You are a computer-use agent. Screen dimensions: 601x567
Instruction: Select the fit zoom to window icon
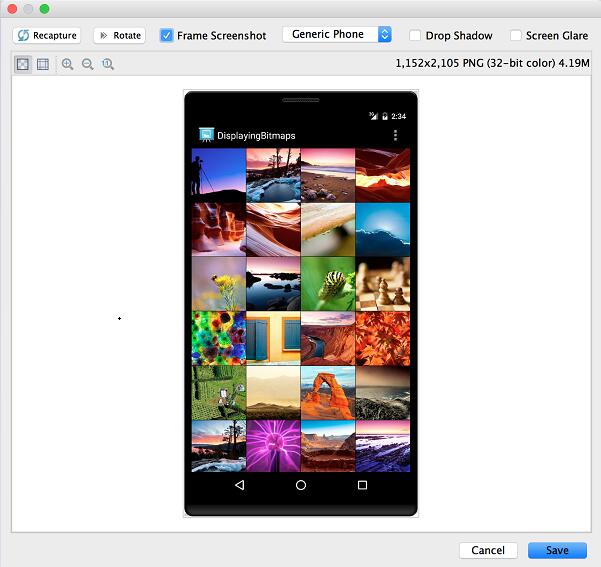(23, 64)
